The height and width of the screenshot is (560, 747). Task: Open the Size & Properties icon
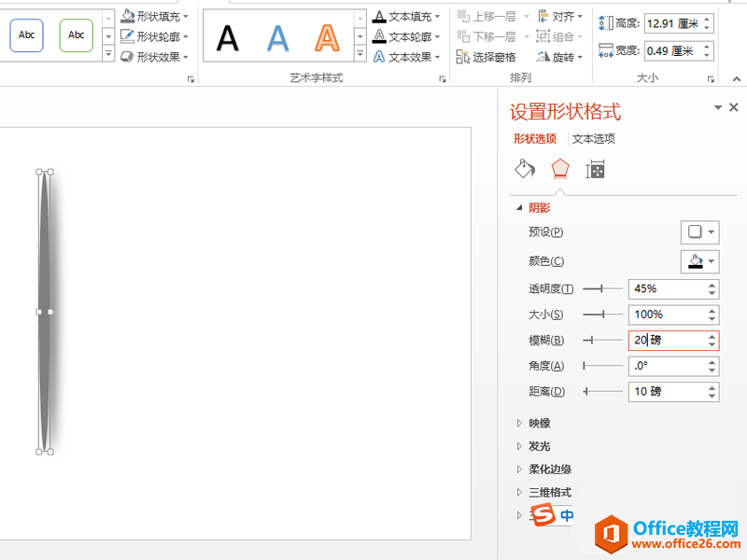[595, 169]
